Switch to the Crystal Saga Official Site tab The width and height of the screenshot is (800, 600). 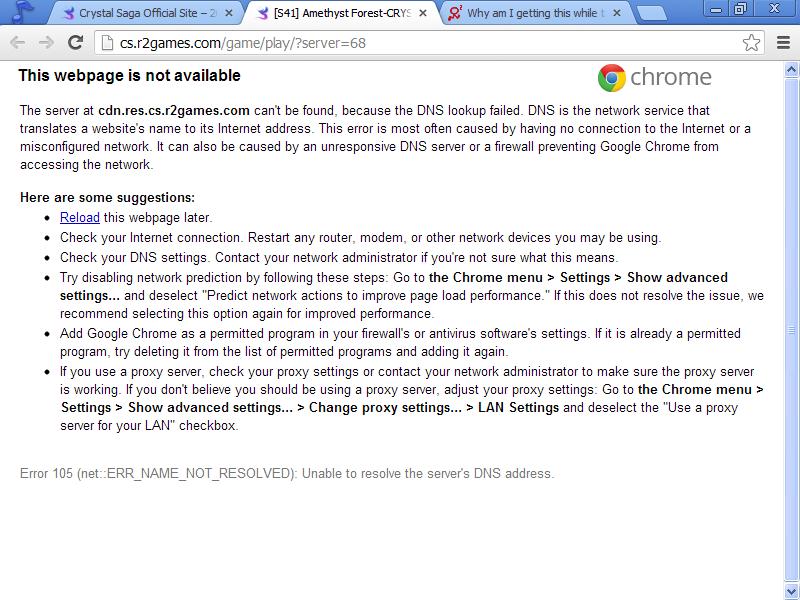pyautogui.click(x=145, y=14)
